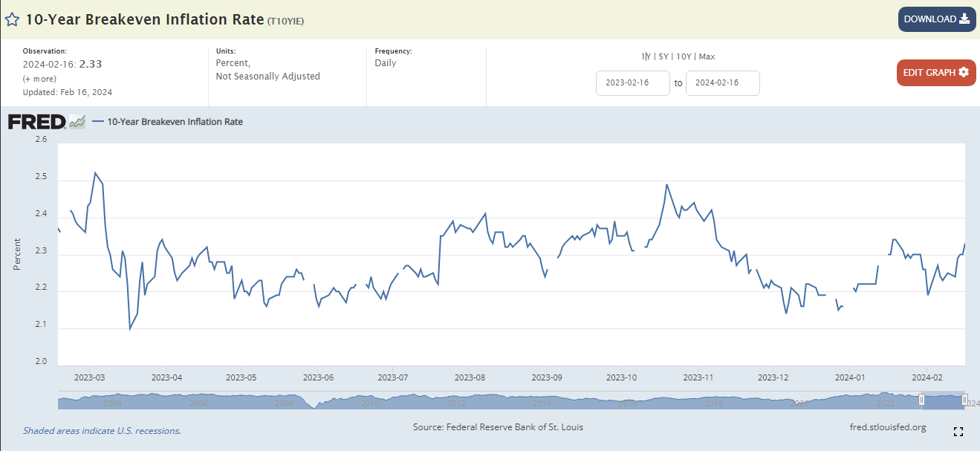Click the FRED logo above the chart
Viewport: 980px width, 451px height.
pyautogui.click(x=37, y=122)
